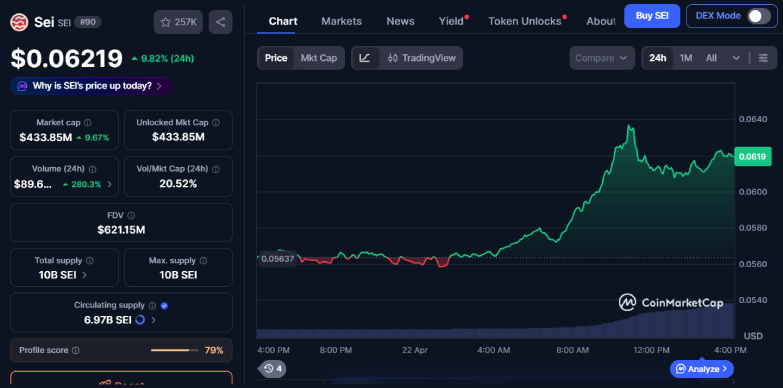783x388 pixels.
Task: Click the Sei coin logo icon
Action: click(20, 22)
